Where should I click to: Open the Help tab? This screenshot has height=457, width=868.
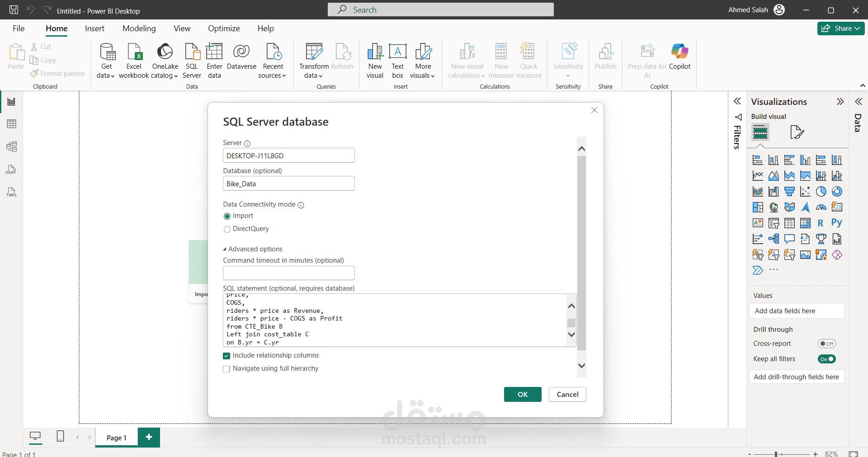click(266, 28)
